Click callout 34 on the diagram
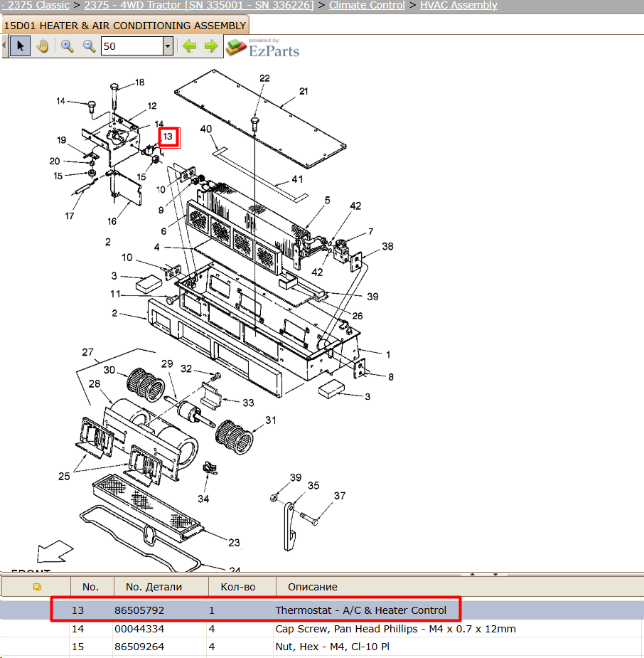 coord(203,499)
